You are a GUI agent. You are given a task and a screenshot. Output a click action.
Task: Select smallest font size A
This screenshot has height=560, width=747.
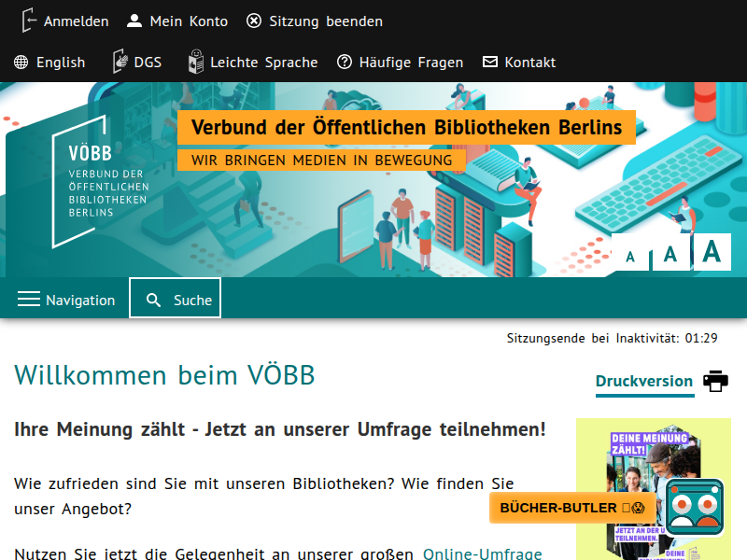click(x=630, y=256)
